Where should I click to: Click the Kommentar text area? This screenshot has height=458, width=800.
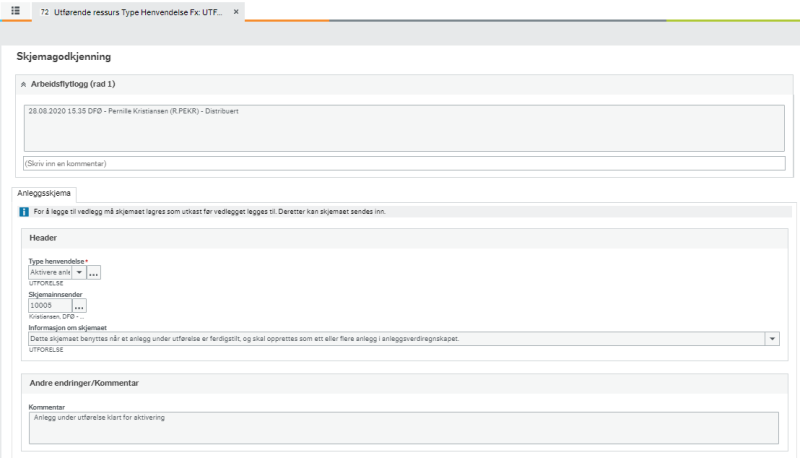pos(404,428)
